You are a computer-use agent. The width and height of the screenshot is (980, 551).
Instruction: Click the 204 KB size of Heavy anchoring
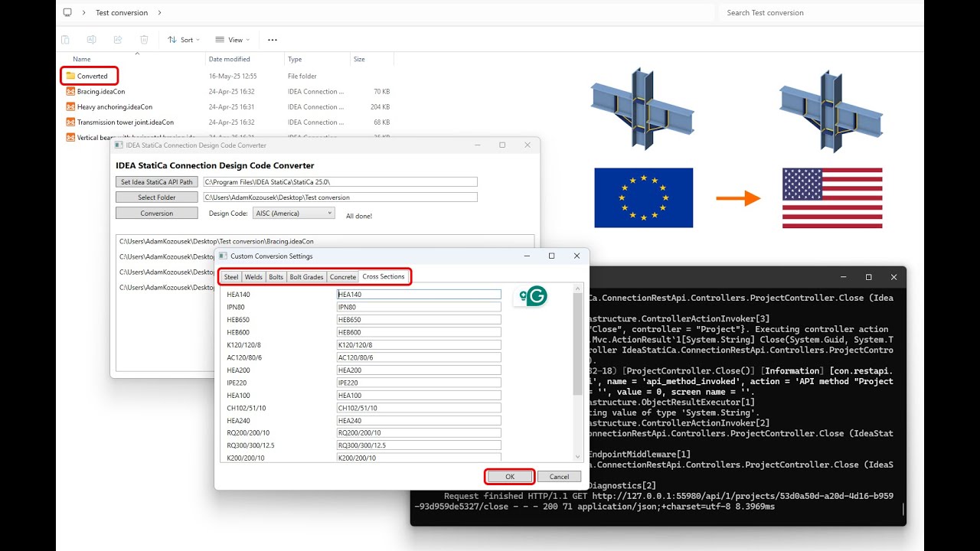click(381, 106)
